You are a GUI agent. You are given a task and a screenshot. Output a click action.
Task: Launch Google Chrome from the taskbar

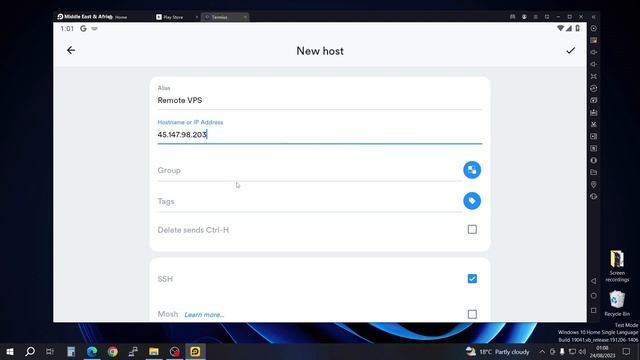[113, 351]
